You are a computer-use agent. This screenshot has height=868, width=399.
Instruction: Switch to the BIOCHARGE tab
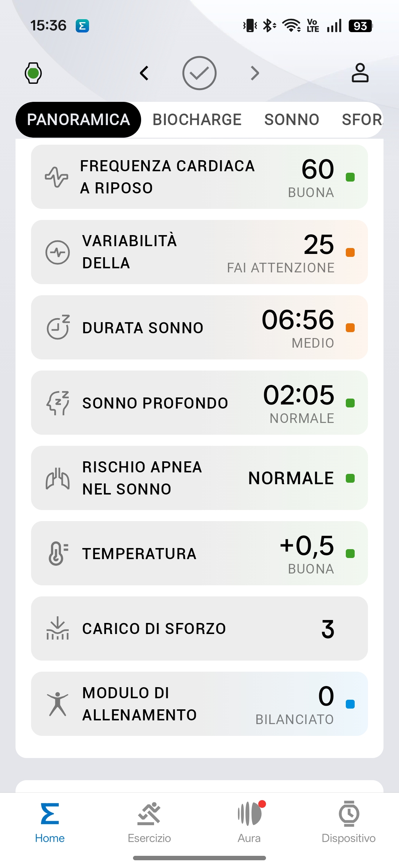pyautogui.click(x=197, y=120)
